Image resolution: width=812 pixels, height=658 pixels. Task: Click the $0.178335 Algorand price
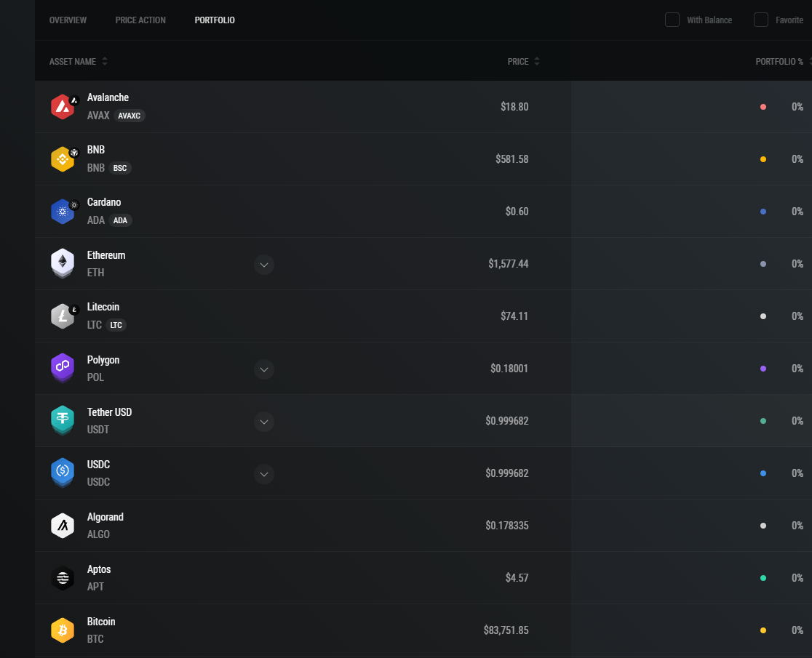tap(507, 526)
